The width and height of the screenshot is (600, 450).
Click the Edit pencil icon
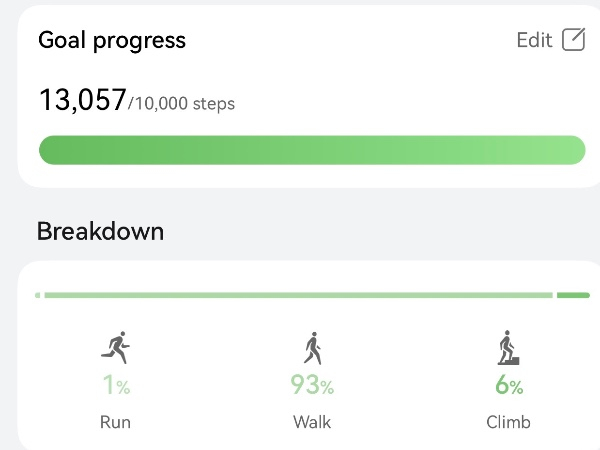573,40
